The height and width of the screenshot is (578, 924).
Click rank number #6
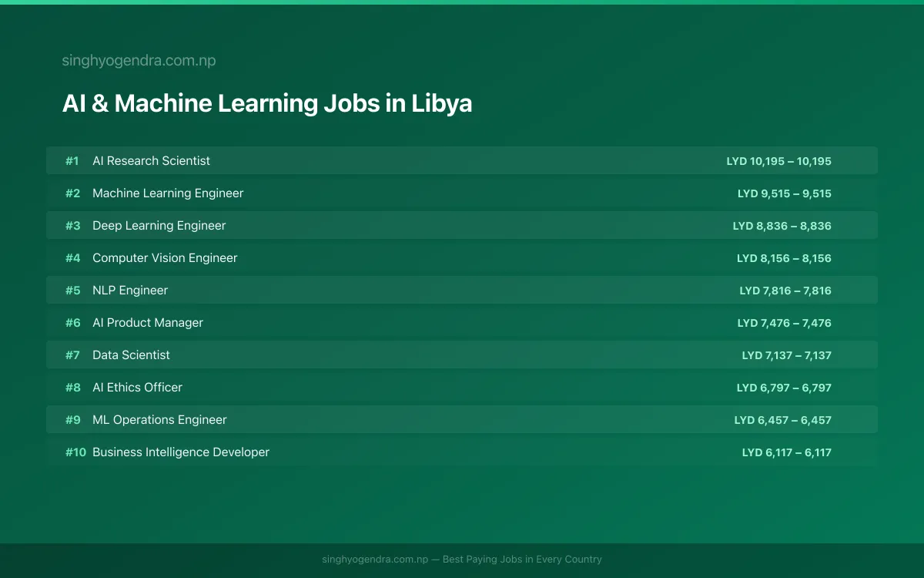[72, 322]
